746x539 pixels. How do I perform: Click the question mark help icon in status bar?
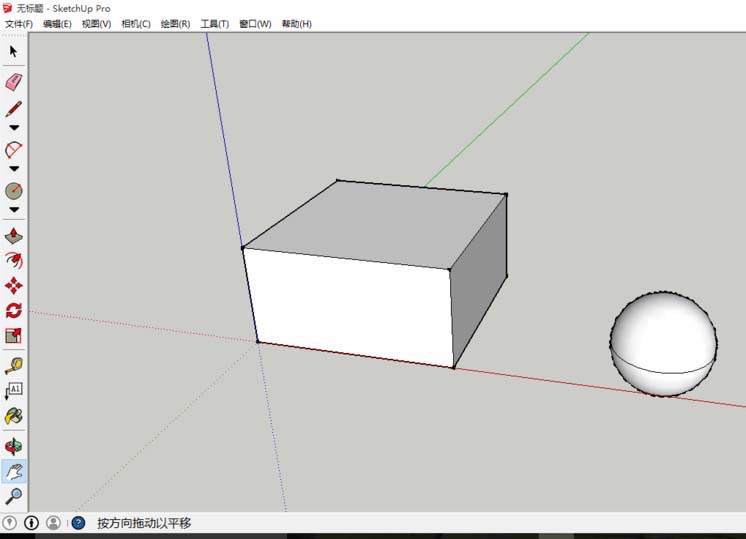pyautogui.click(x=78, y=523)
